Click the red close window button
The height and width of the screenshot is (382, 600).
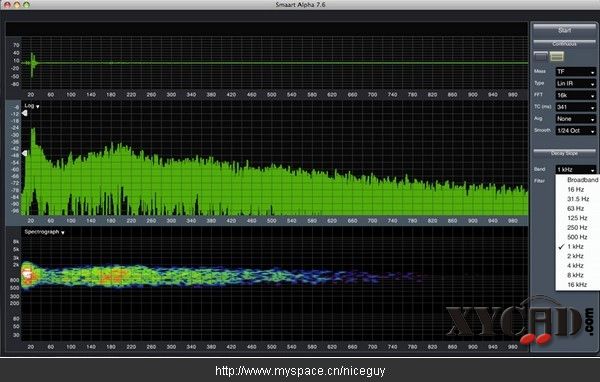pos(7,5)
